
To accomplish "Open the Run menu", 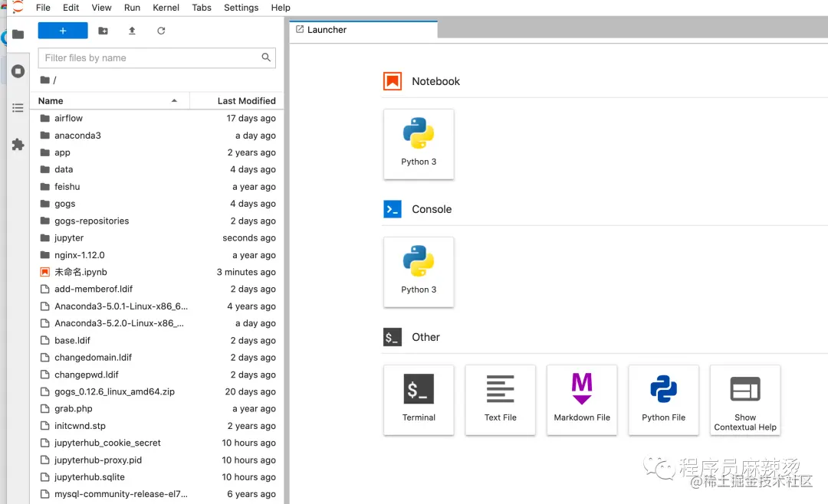I will pos(132,8).
